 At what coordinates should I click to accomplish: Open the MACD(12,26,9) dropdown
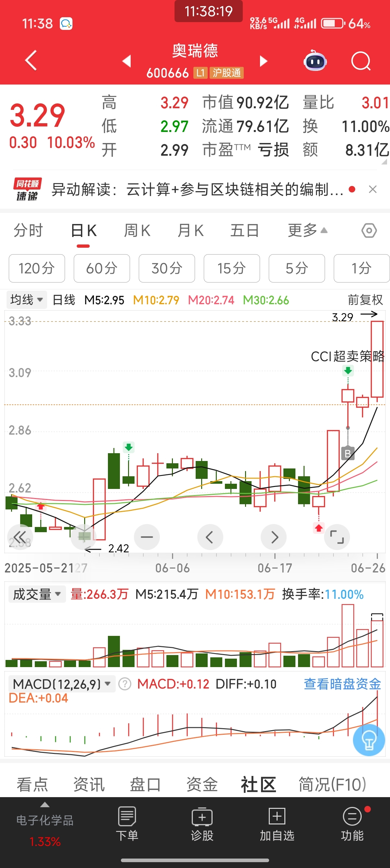point(62,684)
